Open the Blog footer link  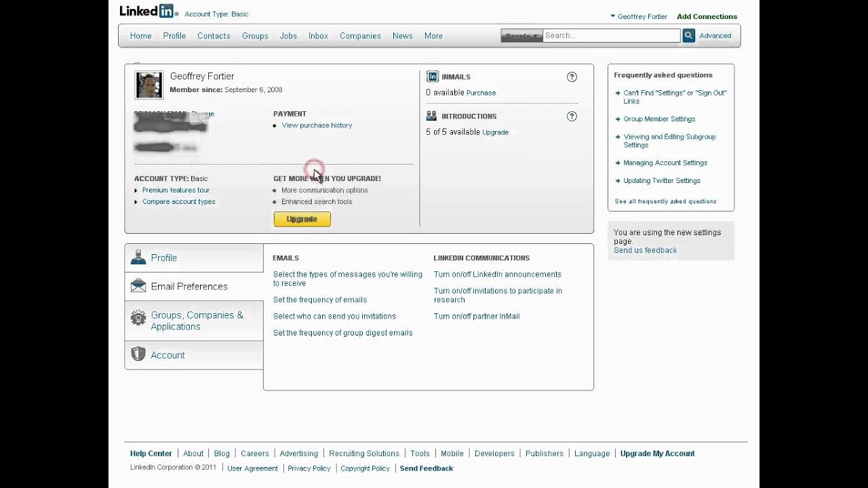222,453
